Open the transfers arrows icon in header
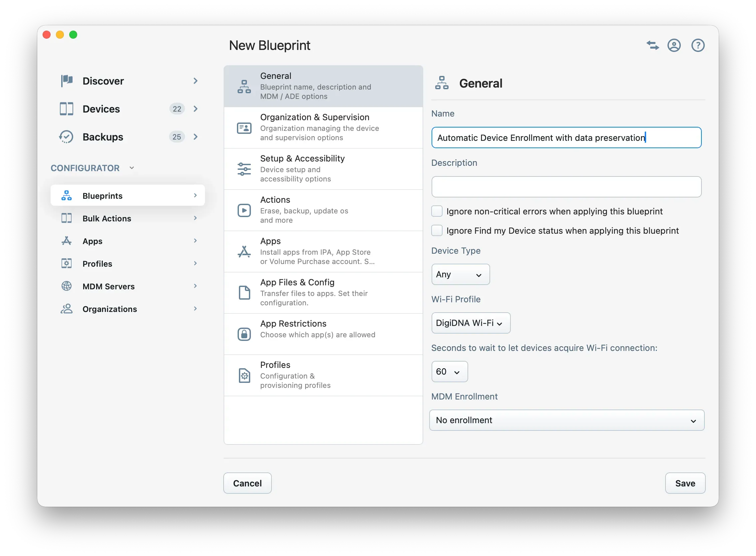The image size is (756, 556). [653, 45]
